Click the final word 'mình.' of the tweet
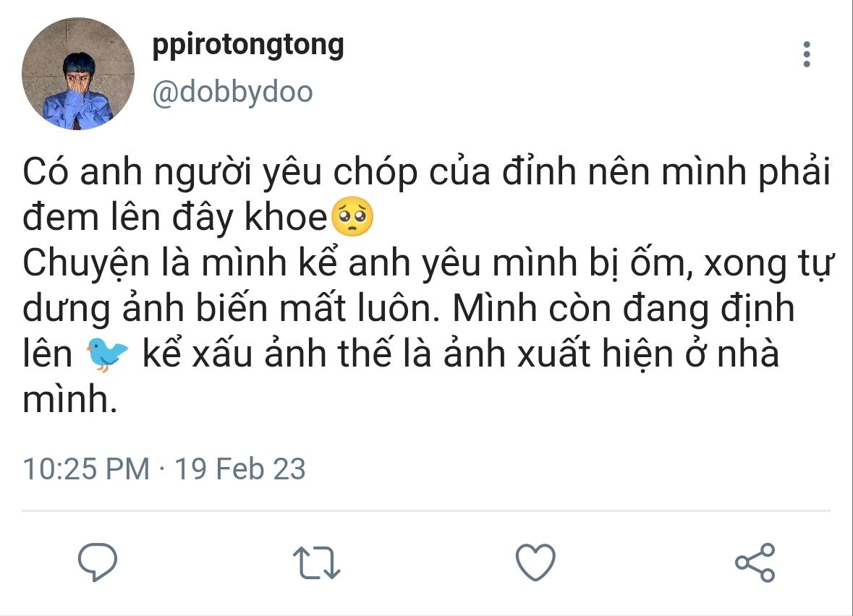 tap(69, 399)
